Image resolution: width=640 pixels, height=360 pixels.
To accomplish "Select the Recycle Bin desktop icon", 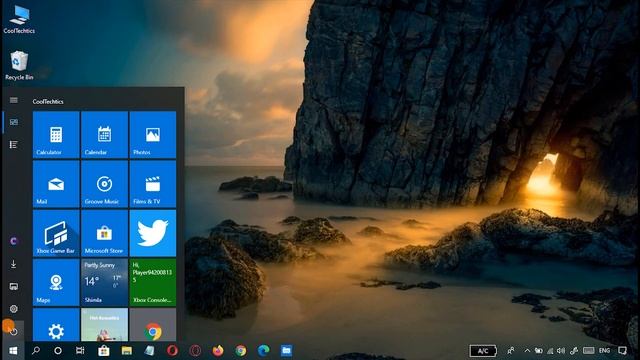I will (x=19, y=65).
